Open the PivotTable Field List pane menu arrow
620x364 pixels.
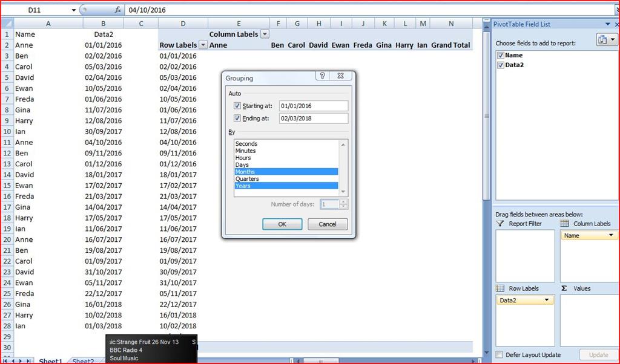[x=608, y=24]
